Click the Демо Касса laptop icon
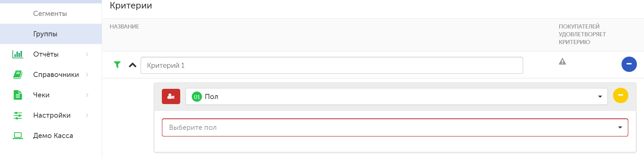The image size is (644, 158). tap(18, 136)
